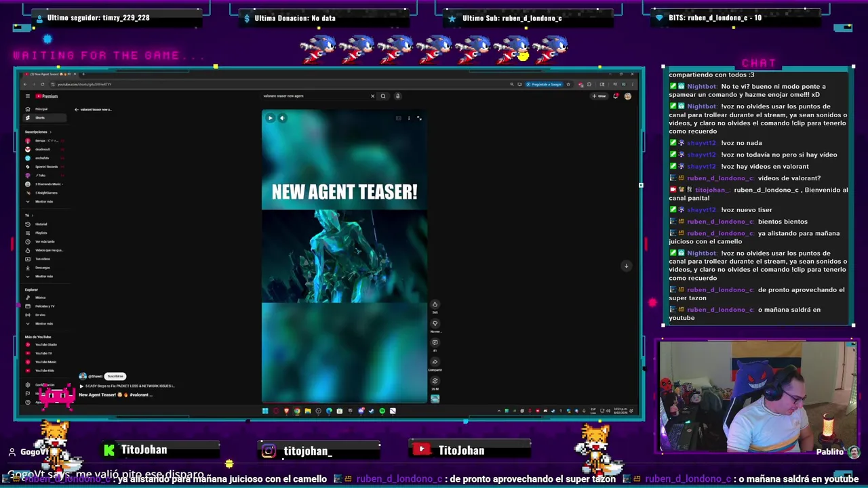Open the Remix option on the Short
Screen dimensions: 868x488
pos(435,380)
